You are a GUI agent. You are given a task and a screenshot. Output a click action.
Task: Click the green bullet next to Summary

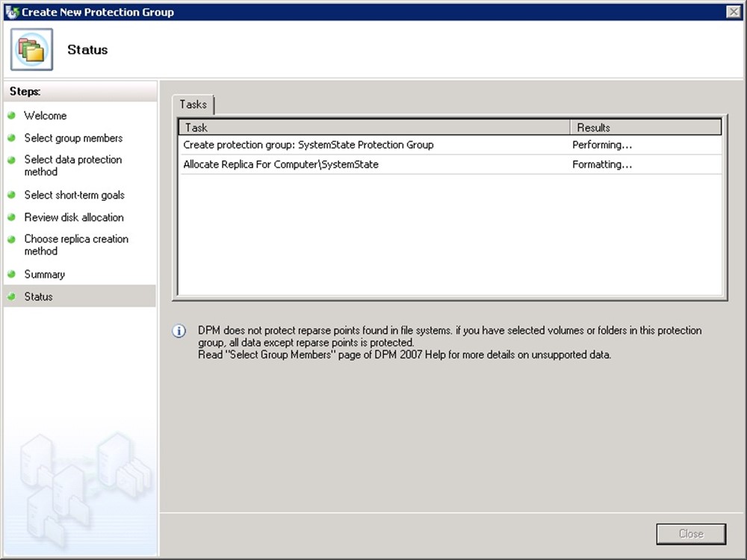[11, 274]
